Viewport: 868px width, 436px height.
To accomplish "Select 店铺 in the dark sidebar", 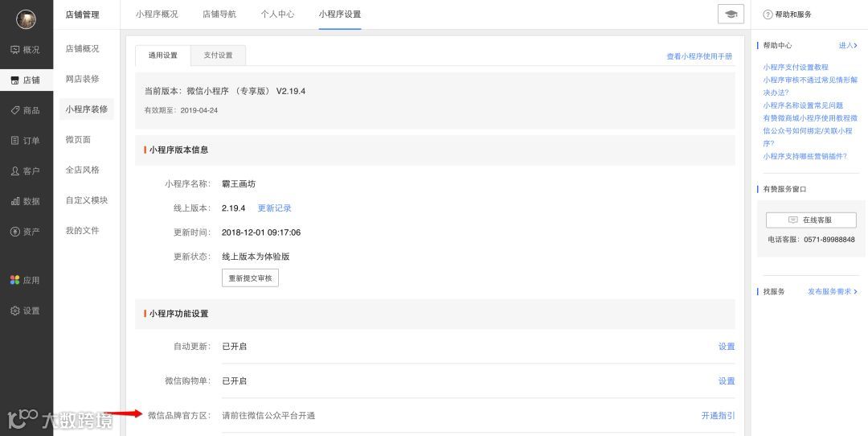I will tap(26, 80).
